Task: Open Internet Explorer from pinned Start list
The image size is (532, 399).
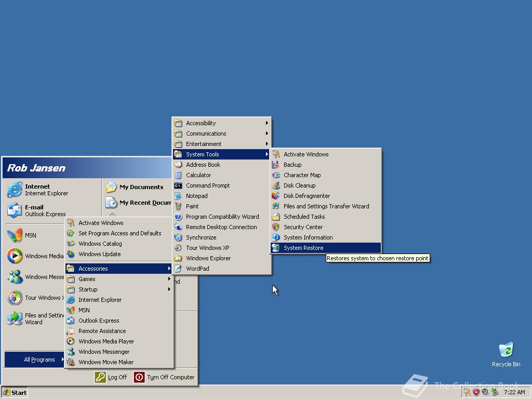Action: 37,190
